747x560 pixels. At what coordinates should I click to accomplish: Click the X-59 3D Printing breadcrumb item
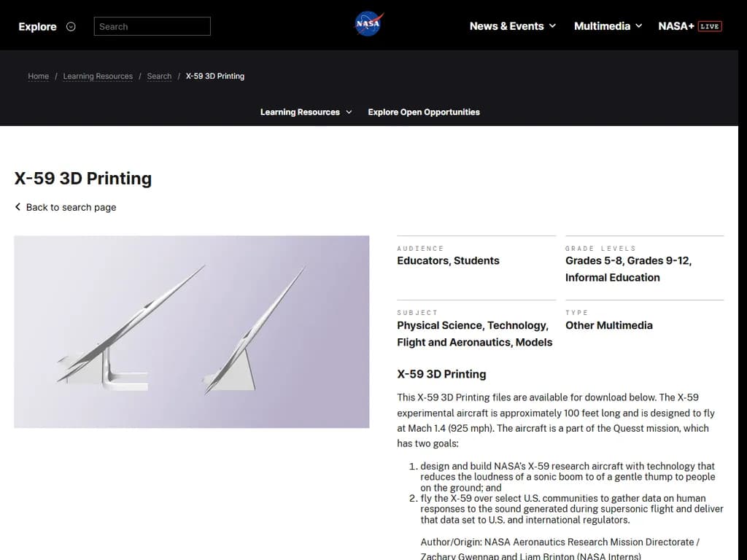pos(215,76)
